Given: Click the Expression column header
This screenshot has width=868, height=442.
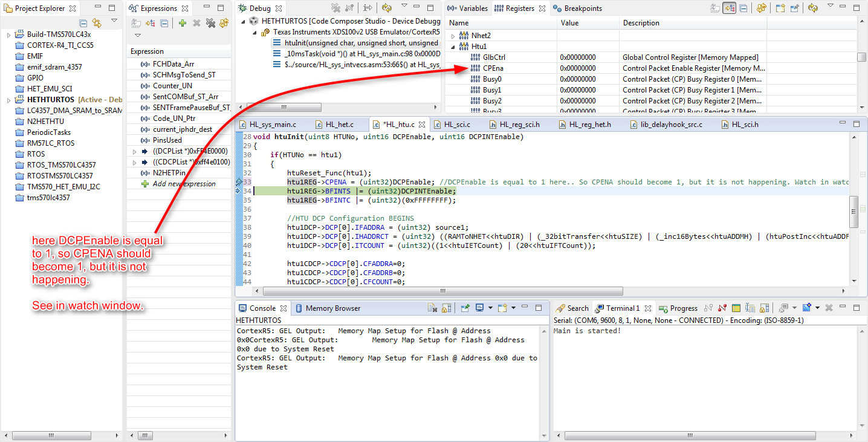Looking at the screenshot, I should click(x=180, y=51).
